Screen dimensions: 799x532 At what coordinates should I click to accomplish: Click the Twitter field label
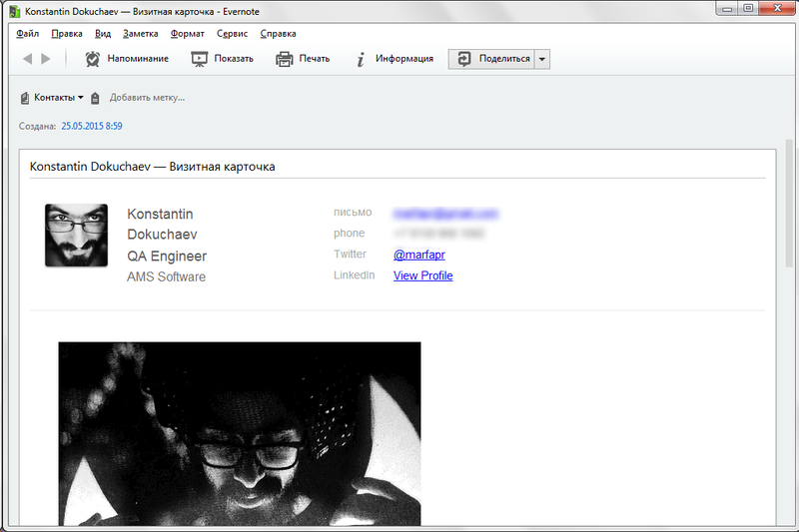[x=350, y=255]
